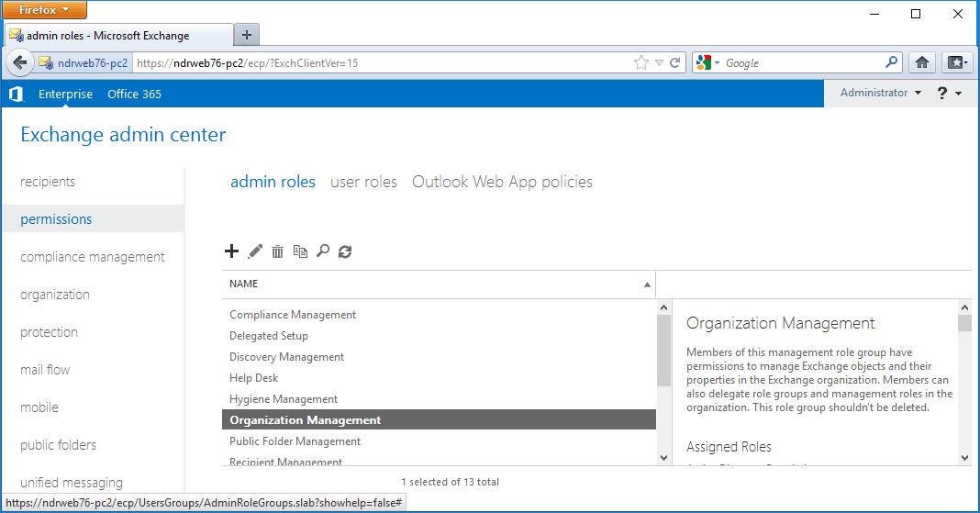Open Outlook Web App policies tab
Screen dimensions: 980x513
point(502,182)
